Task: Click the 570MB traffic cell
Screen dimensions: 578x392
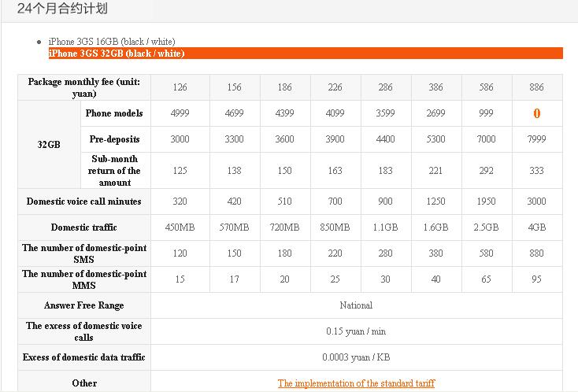Action: click(235, 227)
